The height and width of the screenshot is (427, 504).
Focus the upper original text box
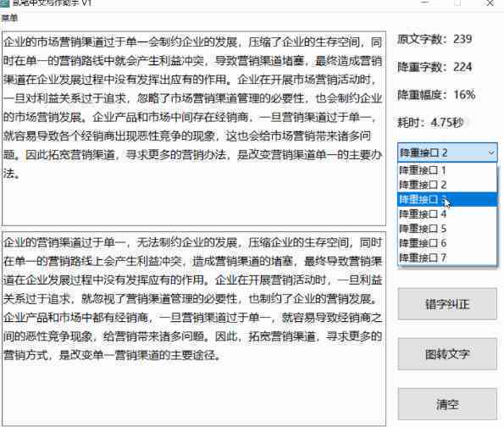pos(194,128)
